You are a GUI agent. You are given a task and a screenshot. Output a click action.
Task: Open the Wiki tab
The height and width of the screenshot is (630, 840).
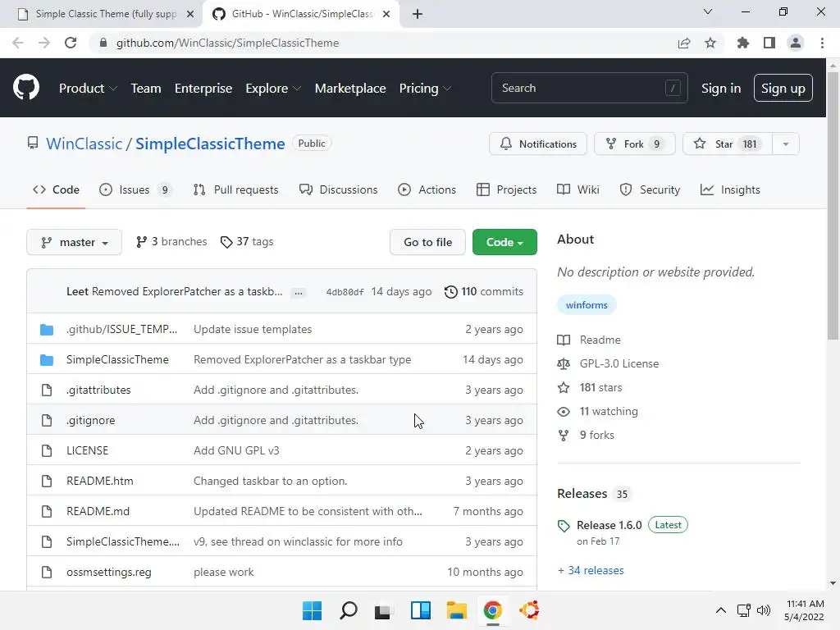click(578, 189)
